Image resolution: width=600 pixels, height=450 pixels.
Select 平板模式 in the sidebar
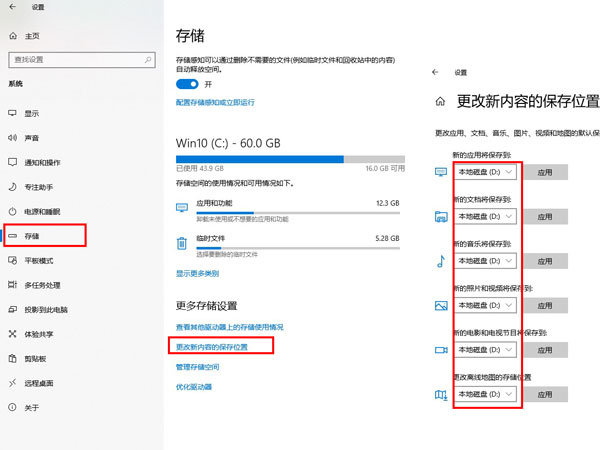point(39,260)
